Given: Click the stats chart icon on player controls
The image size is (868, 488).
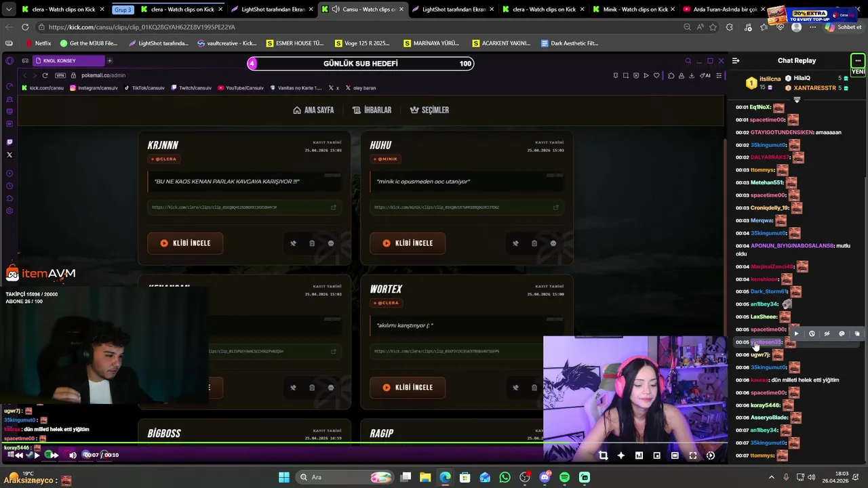Looking at the screenshot, I should [x=639, y=455].
